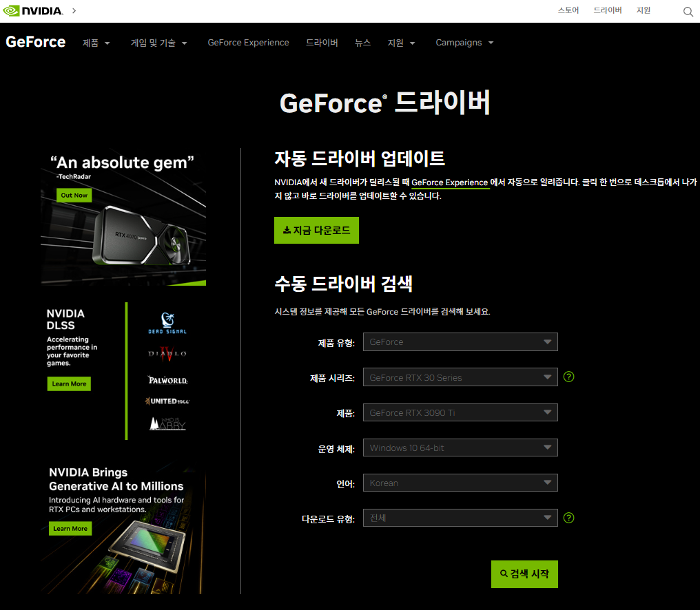
Task: Click the 자동 드라이버 업데이트 heading
Action: coord(360,158)
